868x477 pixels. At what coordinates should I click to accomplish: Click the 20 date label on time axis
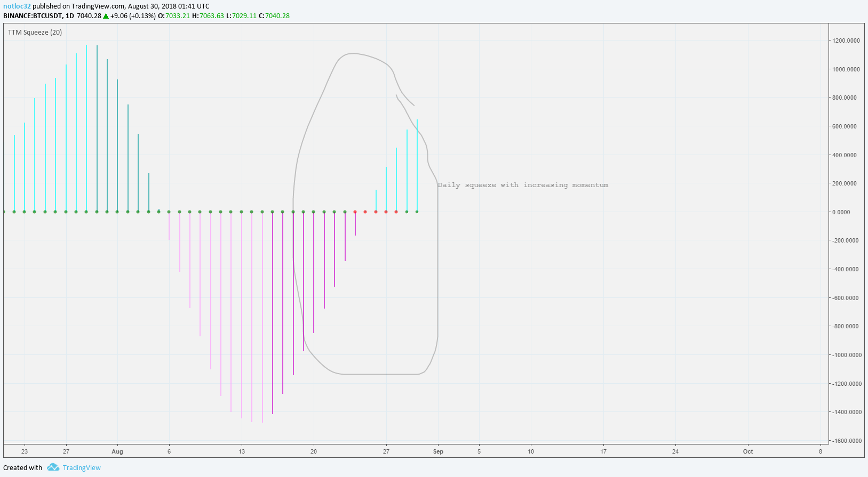314,451
